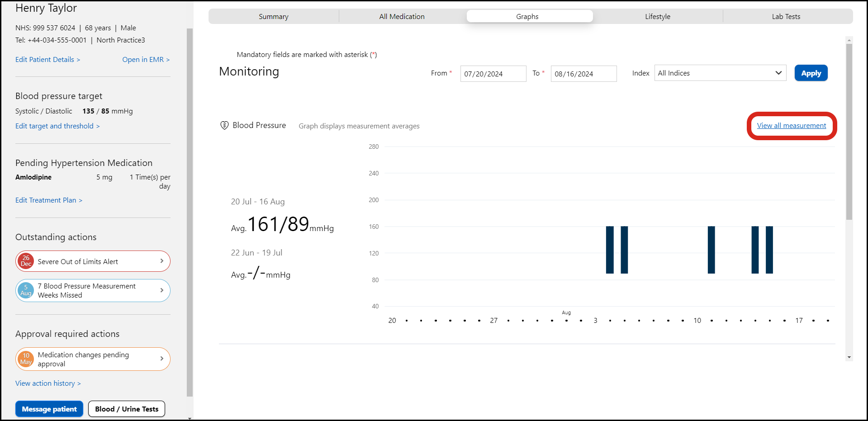The height and width of the screenshot is (421, 868).
Task: Expand Medication changes pending approval arrow
Action: click(162, 359)
